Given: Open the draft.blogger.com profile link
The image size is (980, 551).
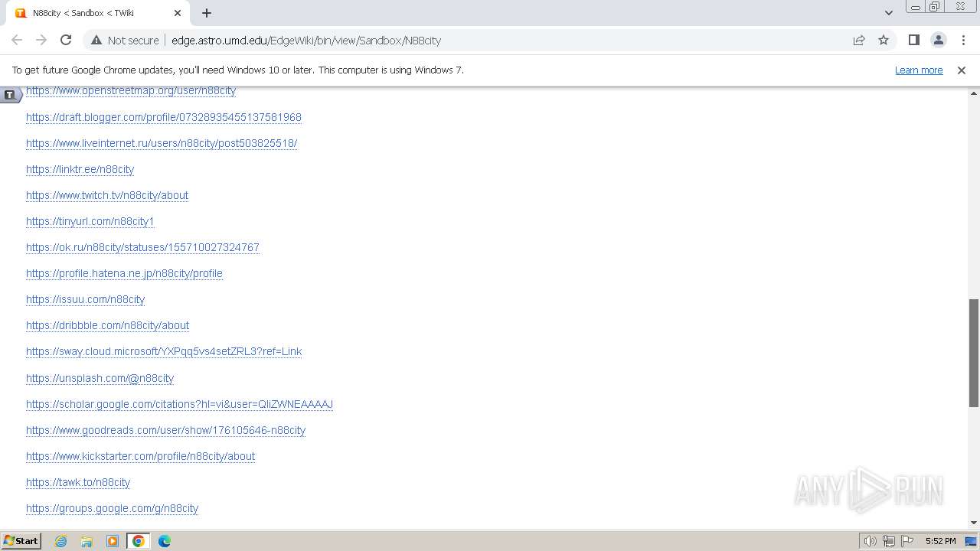Looking at the screenshot, I should point(164,117).
